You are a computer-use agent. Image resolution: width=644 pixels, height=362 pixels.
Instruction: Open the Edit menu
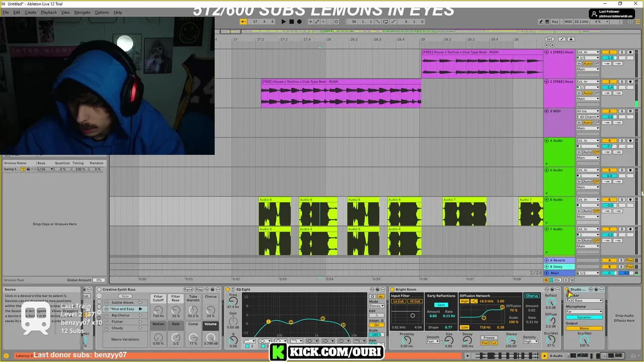pos(17,12)
